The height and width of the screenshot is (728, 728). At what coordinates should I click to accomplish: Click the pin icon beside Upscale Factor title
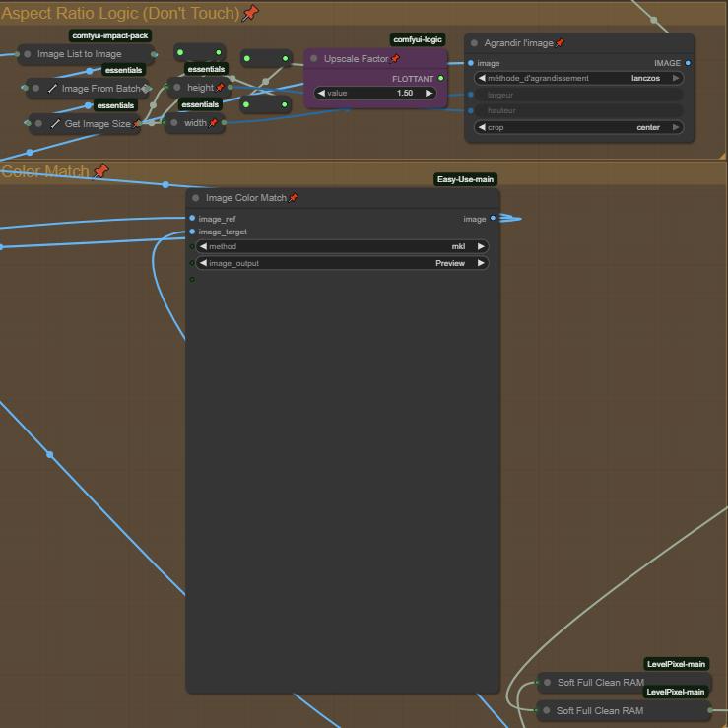click(395, 59)
